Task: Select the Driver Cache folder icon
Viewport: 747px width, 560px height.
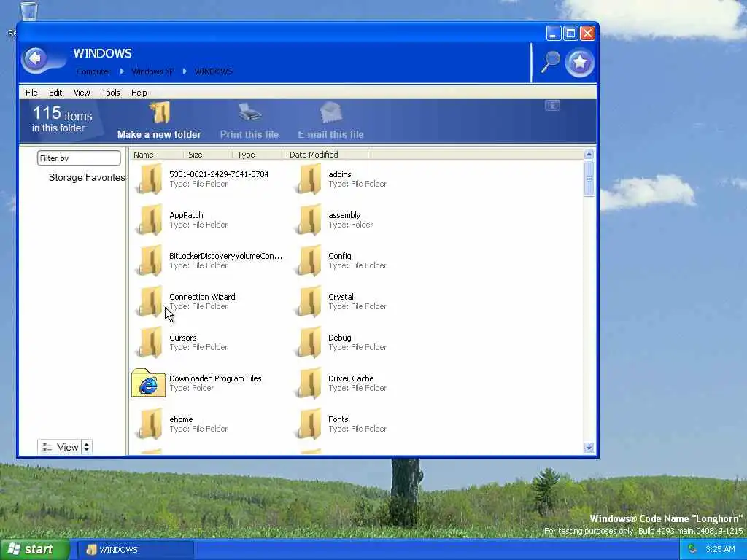Action: pos(309,384)
